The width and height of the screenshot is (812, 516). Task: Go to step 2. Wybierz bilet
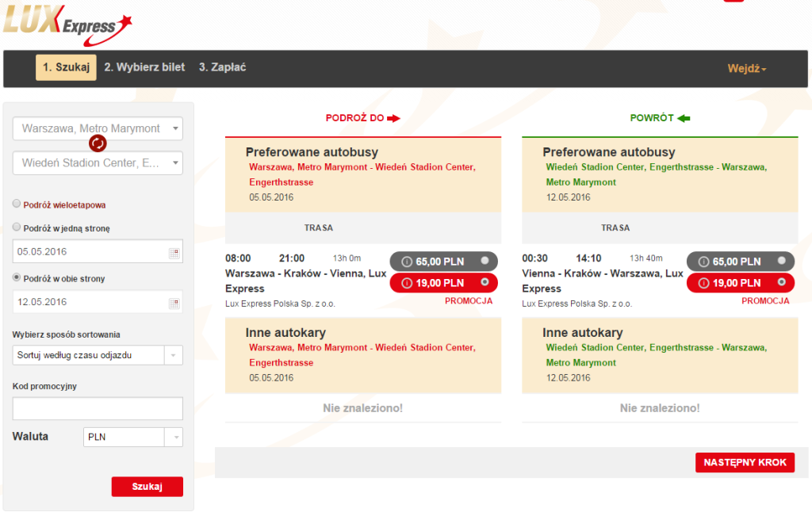click(144, 67)
